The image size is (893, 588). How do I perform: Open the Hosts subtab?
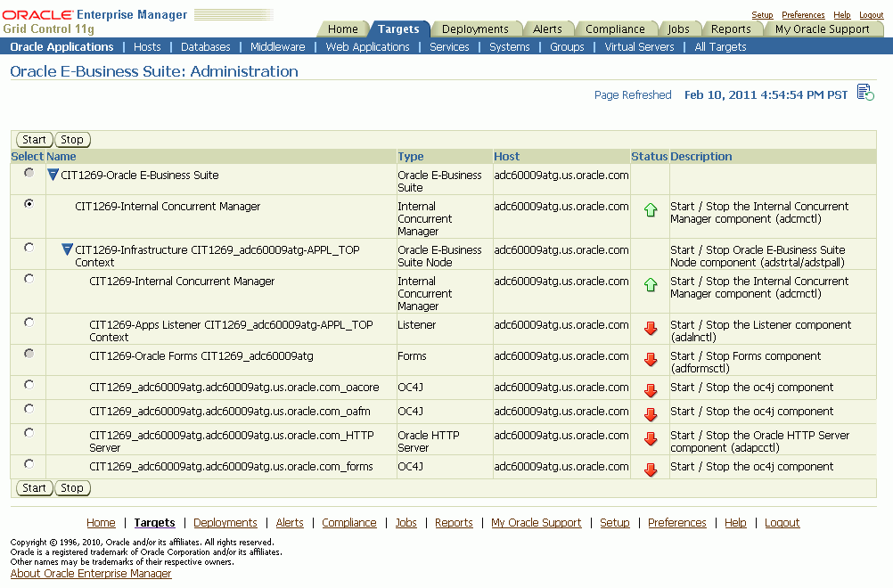tap(148, 46)
